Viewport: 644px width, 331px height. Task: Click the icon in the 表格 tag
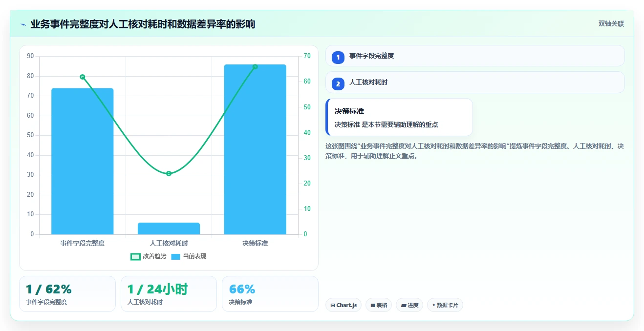[x=373, y=306]
